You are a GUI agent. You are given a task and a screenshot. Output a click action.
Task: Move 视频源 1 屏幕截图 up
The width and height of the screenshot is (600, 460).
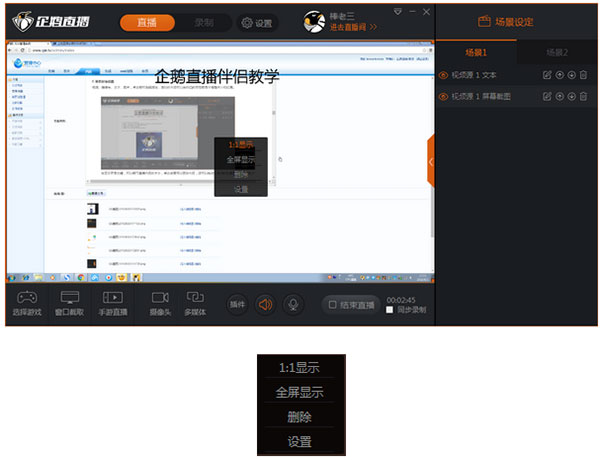(x=559, y=96)
